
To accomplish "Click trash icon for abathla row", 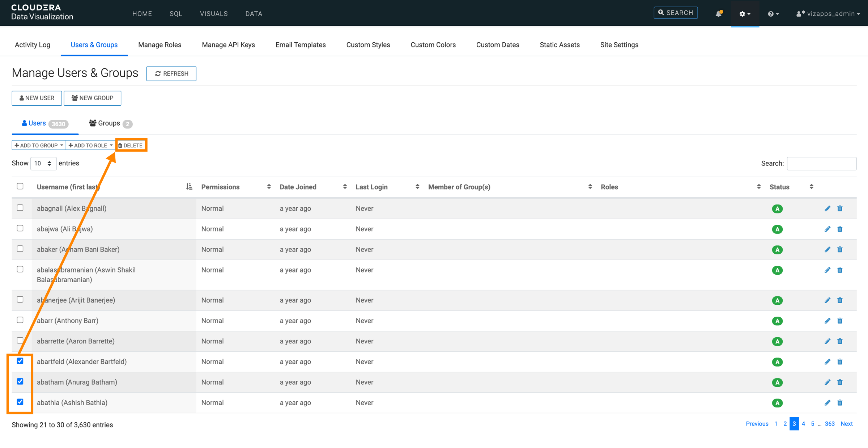I will tap(840, 403).
